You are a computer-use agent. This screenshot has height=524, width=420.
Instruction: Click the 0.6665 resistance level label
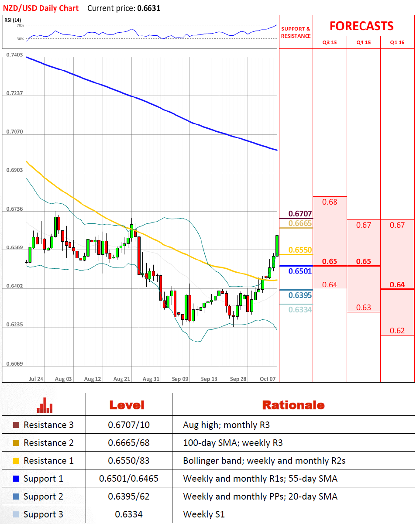[300, 223]
